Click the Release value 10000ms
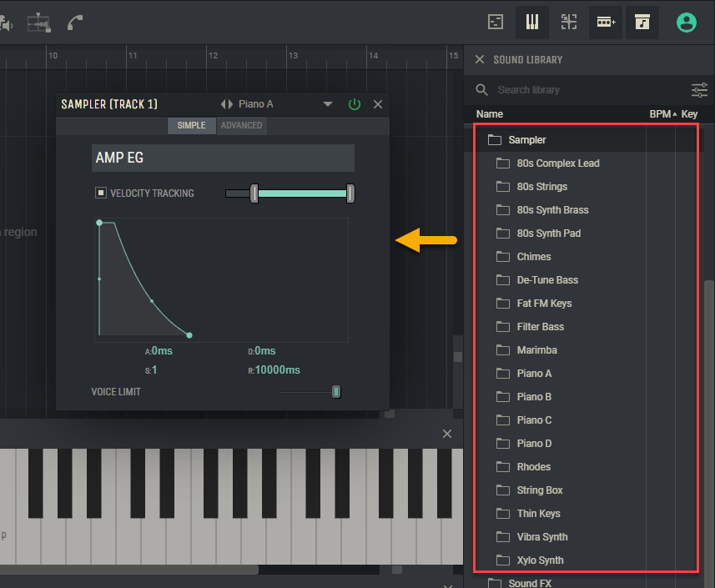This screenshot has width=715, height=588. (278, 370)
